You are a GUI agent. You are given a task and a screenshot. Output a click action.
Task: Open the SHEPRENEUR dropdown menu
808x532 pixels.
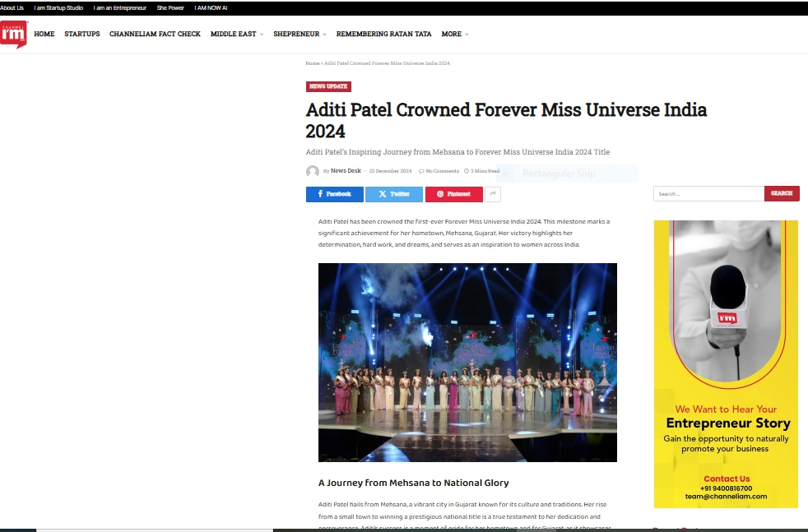(x=297, y=34)
